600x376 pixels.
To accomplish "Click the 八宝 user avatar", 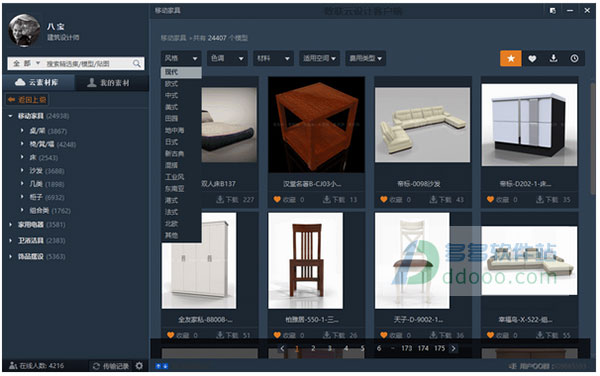I will tap(23, 31).
